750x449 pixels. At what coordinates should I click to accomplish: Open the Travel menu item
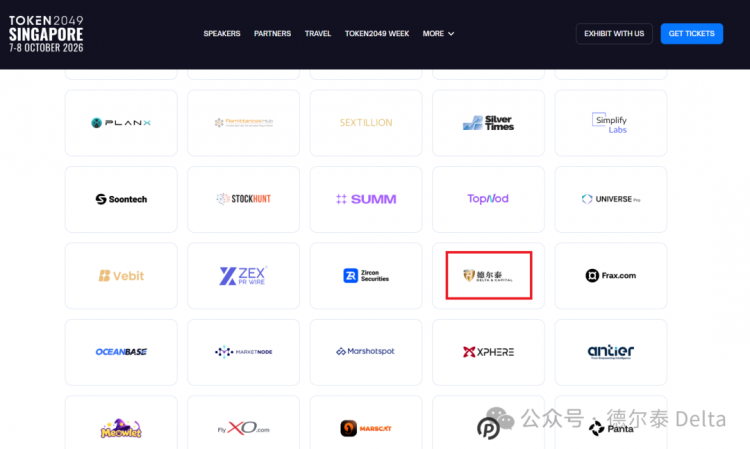318,33
